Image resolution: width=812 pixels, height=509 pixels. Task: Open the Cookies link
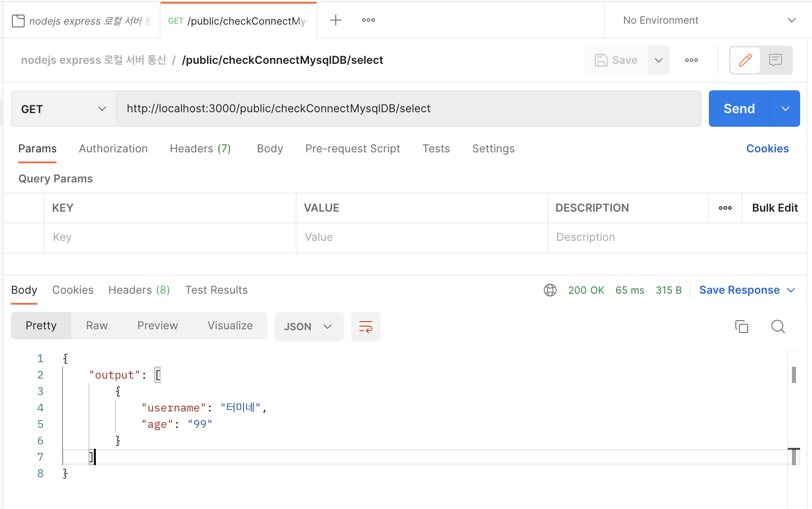[x=767, y=149]
